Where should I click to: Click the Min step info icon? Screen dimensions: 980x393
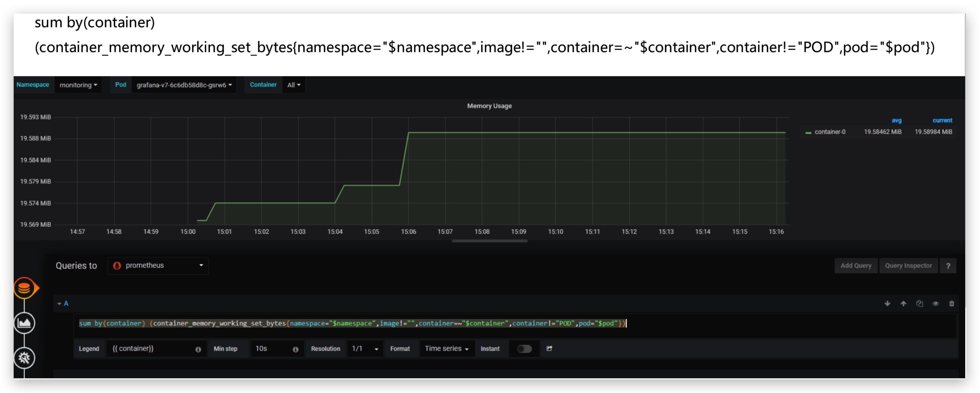coord(295,349)
